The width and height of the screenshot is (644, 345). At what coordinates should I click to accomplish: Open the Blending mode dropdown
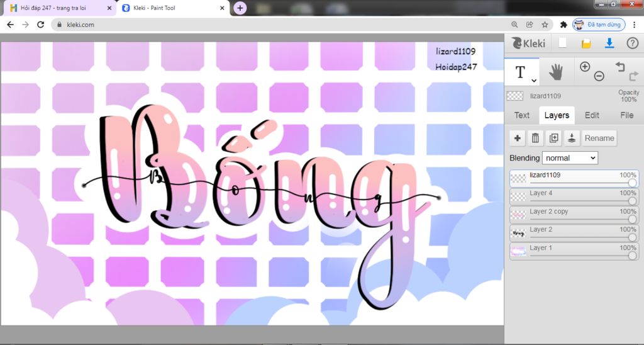coord(570,158)
